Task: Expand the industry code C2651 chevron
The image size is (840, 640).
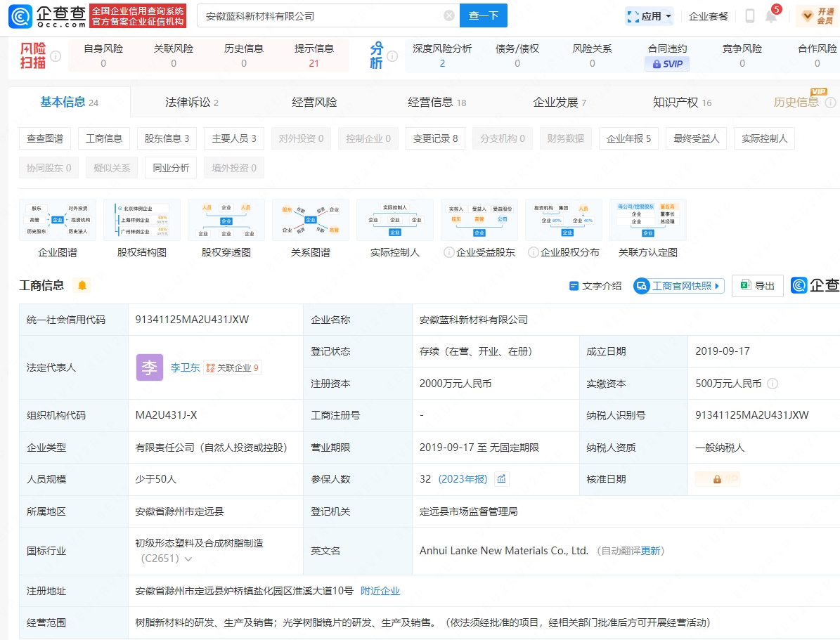Action: pos(188,559)
